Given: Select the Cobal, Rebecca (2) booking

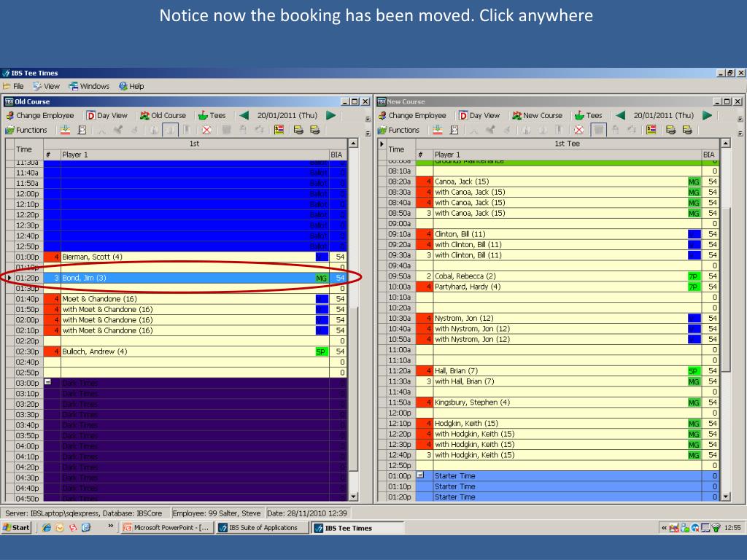Looking at the screenshot, I should tap(568, 276).
